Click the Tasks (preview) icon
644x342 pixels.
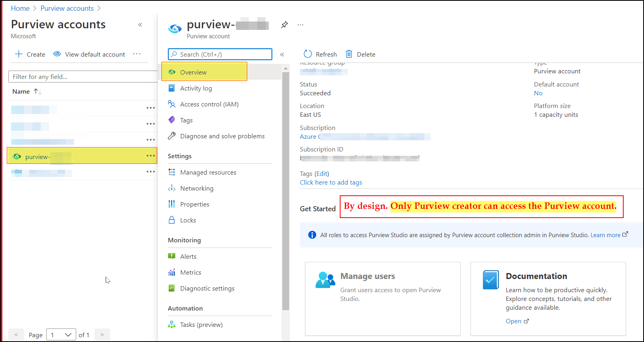(x=172, y=324)
